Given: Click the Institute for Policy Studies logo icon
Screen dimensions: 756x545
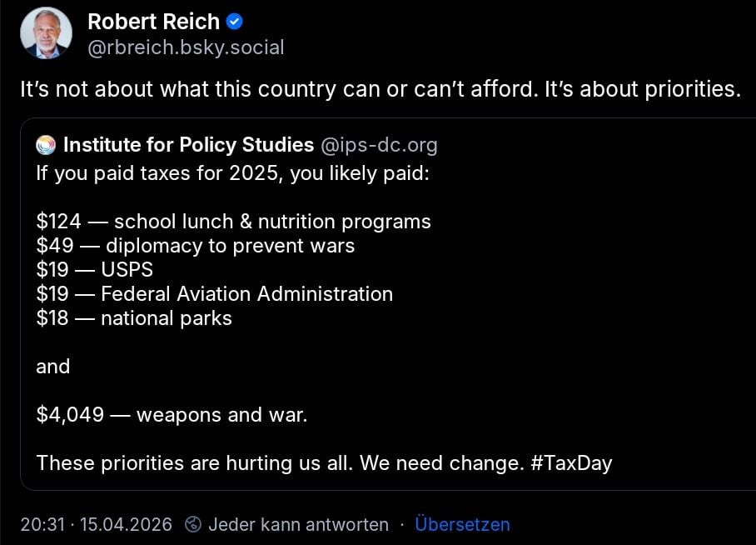Looking at the screenshot, I should [x=45, y=145].
